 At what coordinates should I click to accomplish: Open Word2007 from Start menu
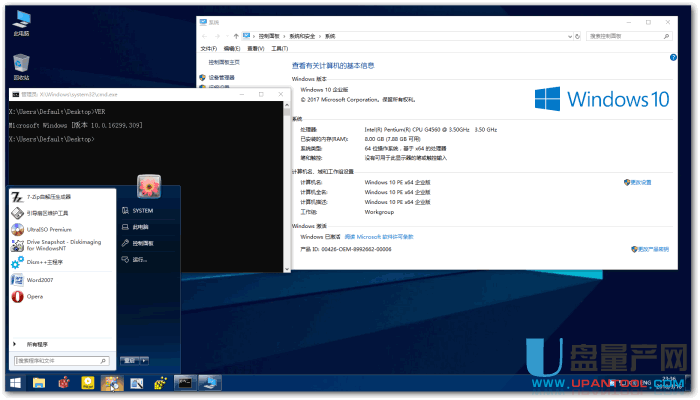40,281
